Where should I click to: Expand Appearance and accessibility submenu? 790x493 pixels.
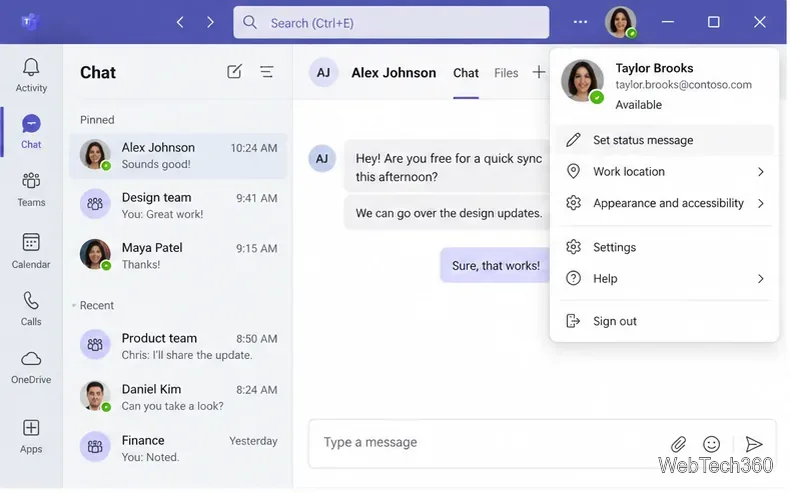(x=760, y=203)
